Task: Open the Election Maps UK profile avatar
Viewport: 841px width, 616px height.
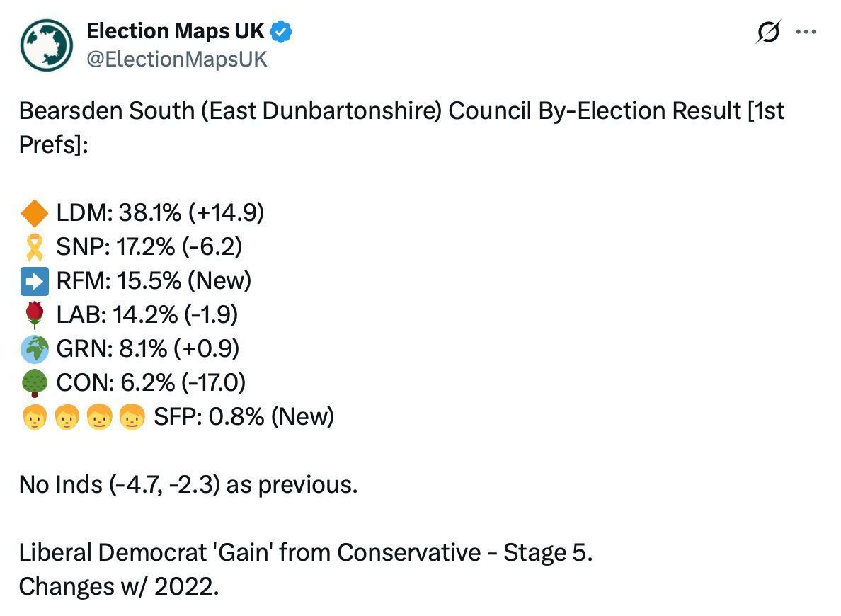Action: pyautogui.click(x=47, y=45)
